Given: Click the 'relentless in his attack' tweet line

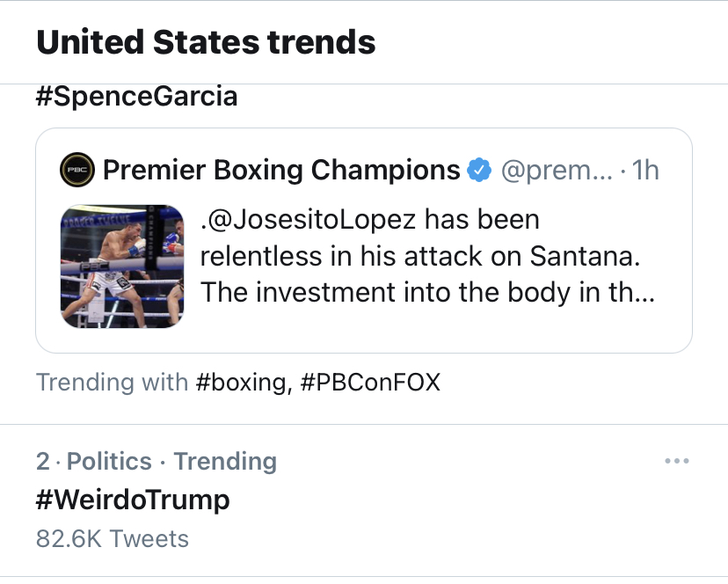Looking at the screenshot, I should (x=420, y=257).
